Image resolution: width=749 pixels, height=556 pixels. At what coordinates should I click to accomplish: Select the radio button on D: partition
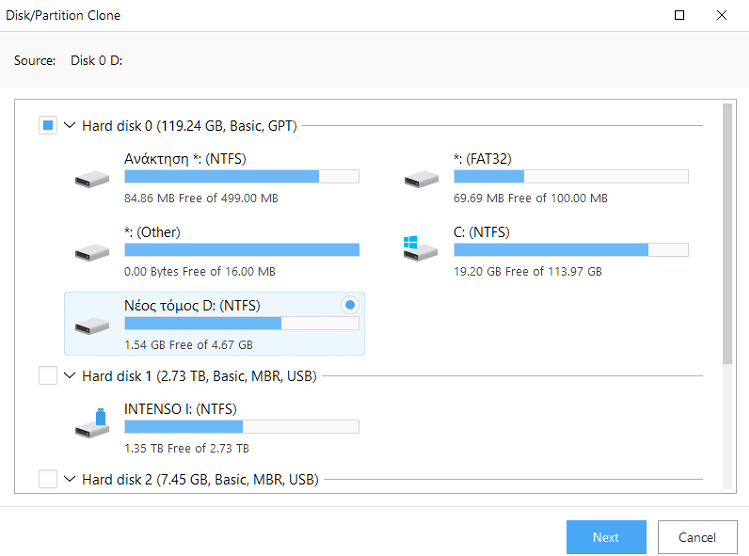tap(350, 305)
